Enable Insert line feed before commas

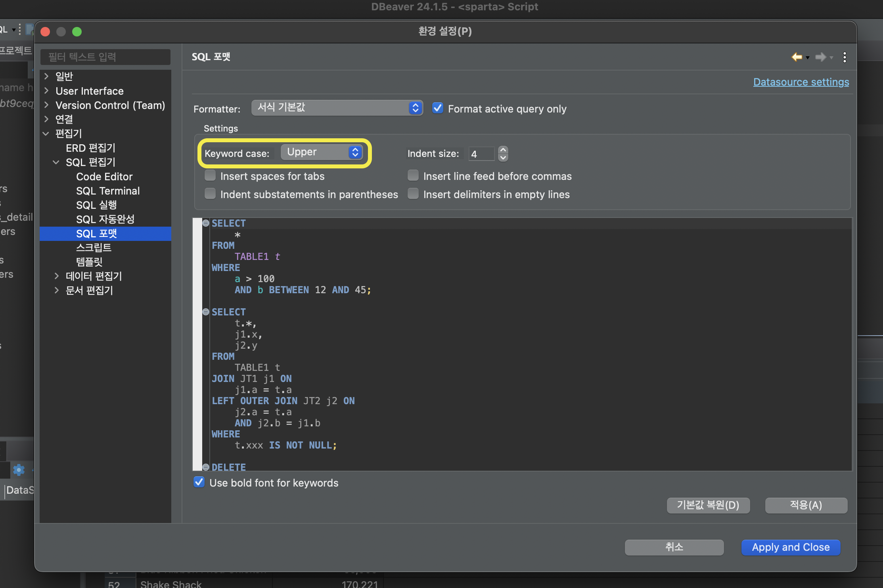413,176
